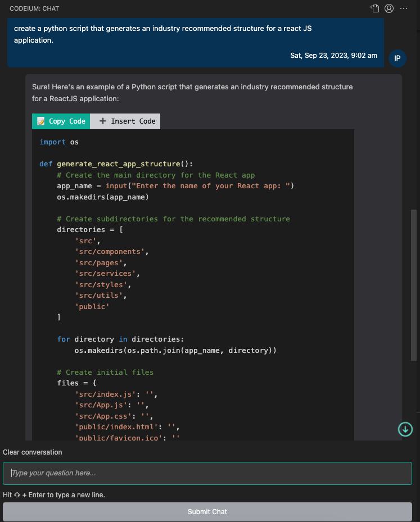Click the 'directories = [' line
Image resolution: width=420 pixels, height=522 pixels.
click(x=90, y=230)
